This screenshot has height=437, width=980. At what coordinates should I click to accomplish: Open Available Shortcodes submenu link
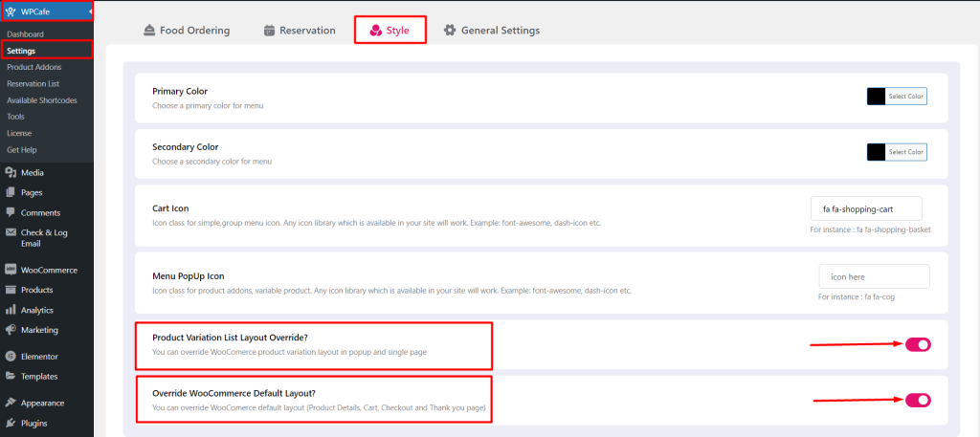(41, 100)
